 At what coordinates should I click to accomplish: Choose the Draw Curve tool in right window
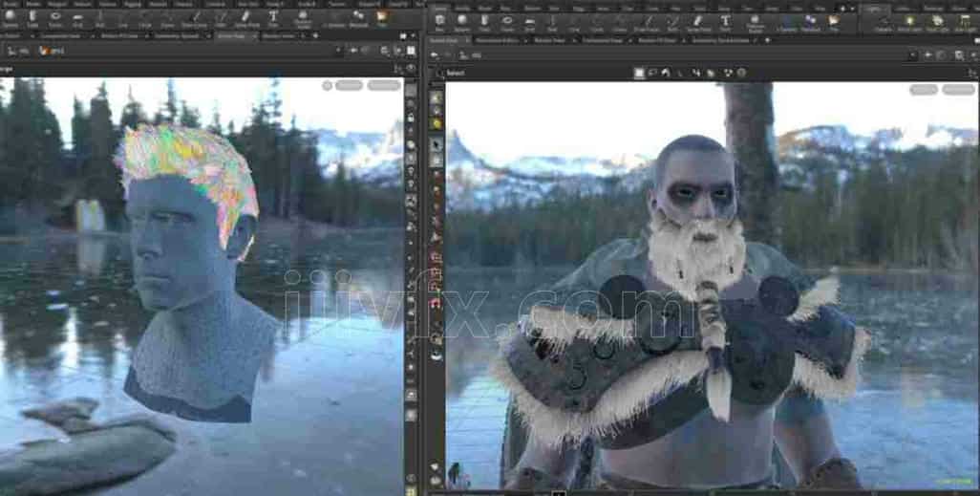tap(647, 23)
